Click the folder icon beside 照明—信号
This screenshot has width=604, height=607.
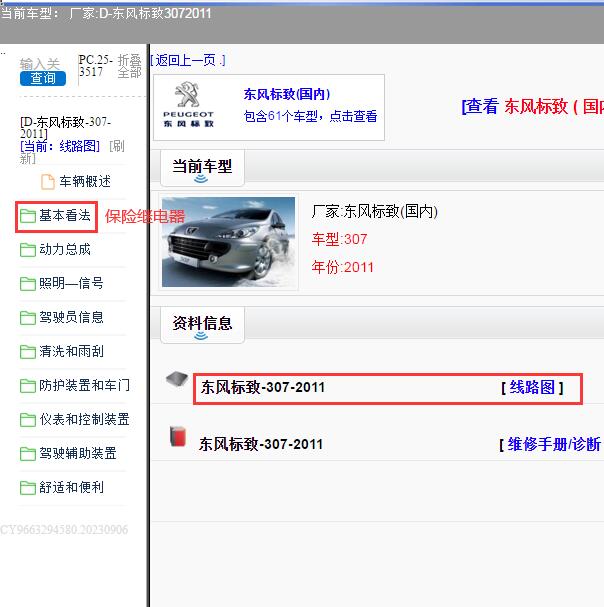[x=28, y=284]
